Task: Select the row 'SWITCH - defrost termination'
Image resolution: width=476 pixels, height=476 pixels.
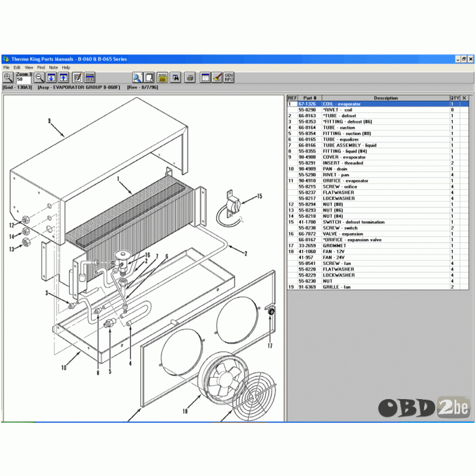Action: coord(378,222)
